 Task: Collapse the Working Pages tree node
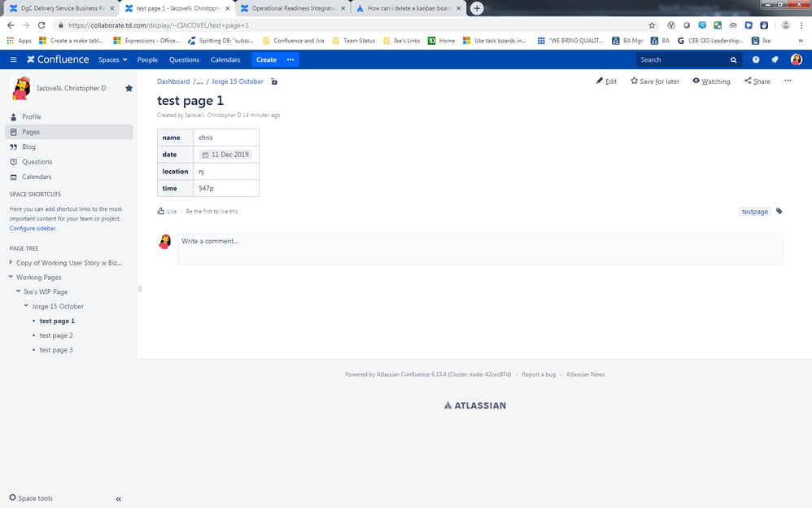click(11, 277)
